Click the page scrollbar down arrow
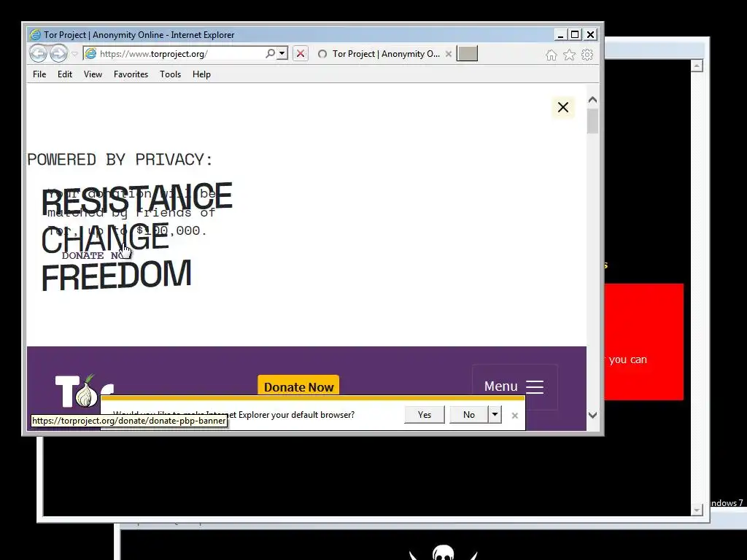 [592, 415]
